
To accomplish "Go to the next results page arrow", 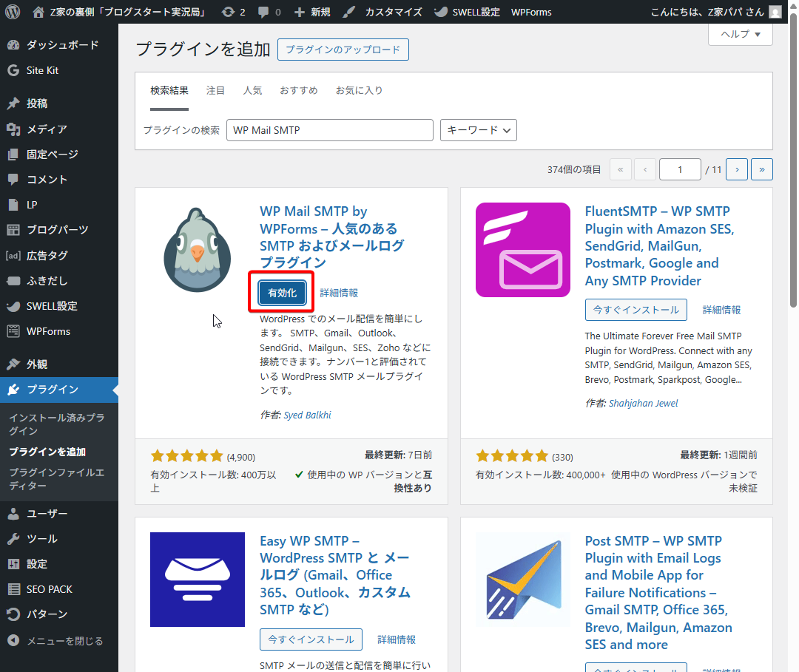I will pos(736,169).
